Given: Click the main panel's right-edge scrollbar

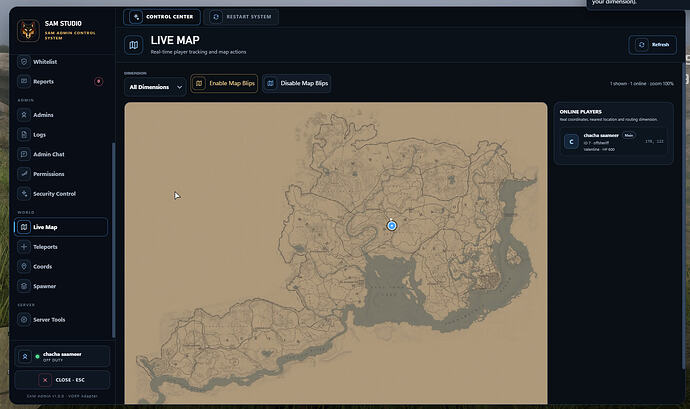Looking at the screenshot, I should click(684, 216).
